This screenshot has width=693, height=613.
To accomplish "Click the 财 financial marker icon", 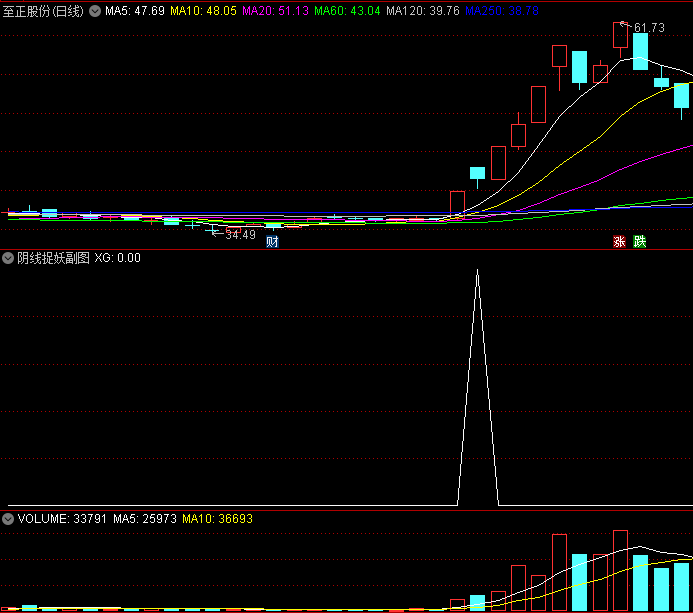I will pos(272,242).
